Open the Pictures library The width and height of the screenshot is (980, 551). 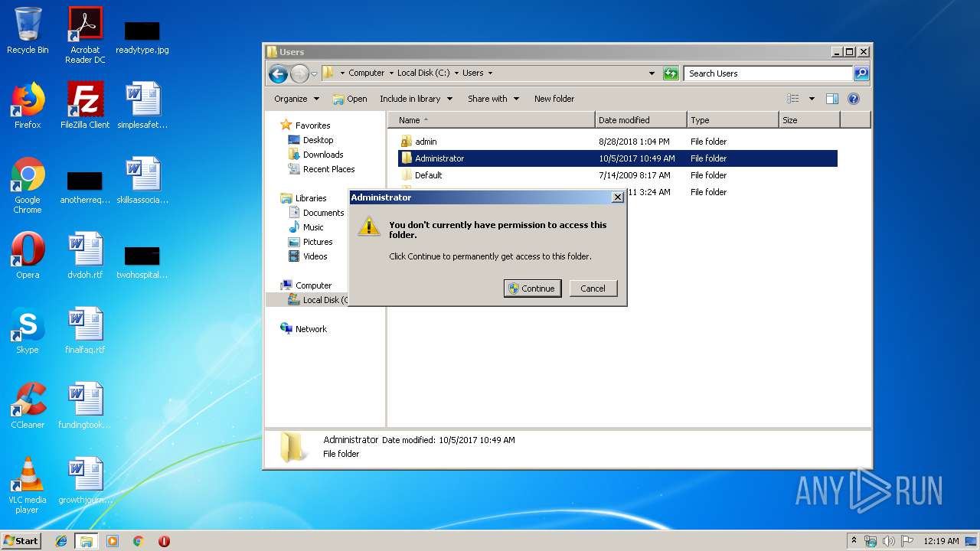318,242
